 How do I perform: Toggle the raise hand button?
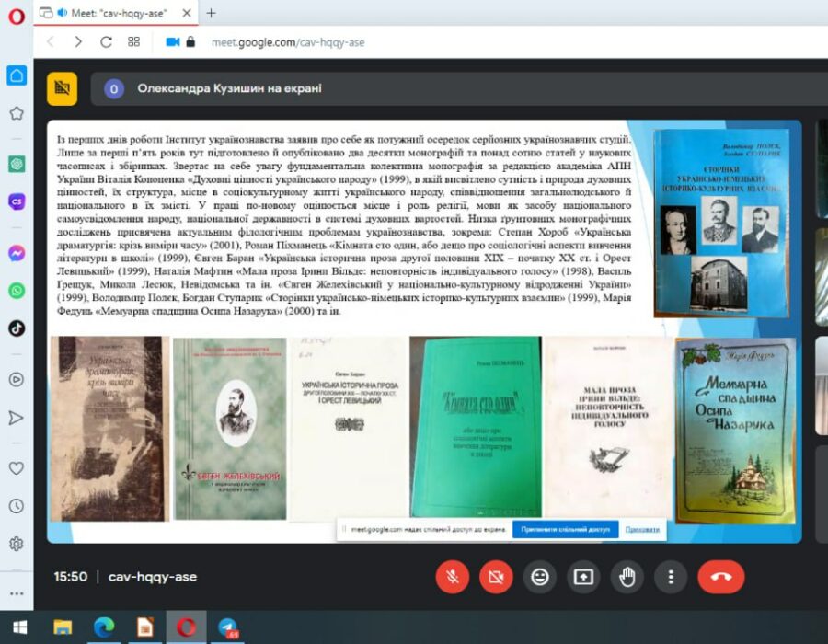(x=627, y=577)
